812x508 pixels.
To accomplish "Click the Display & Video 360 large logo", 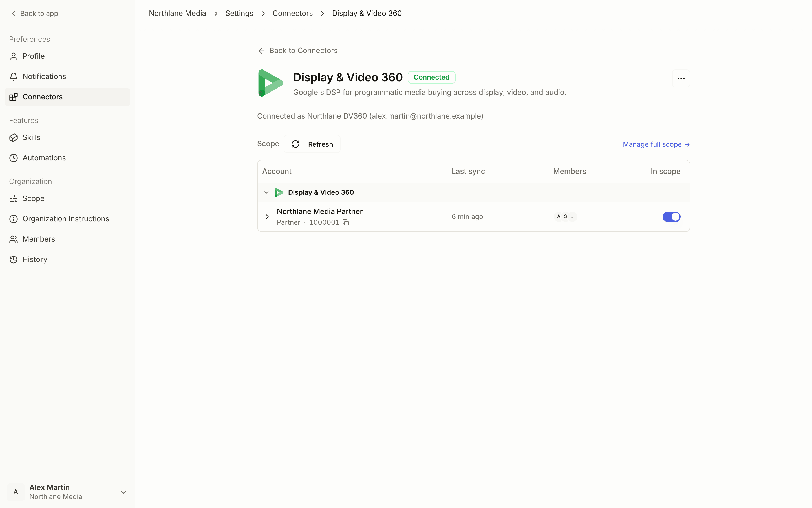I will [270, 83].
